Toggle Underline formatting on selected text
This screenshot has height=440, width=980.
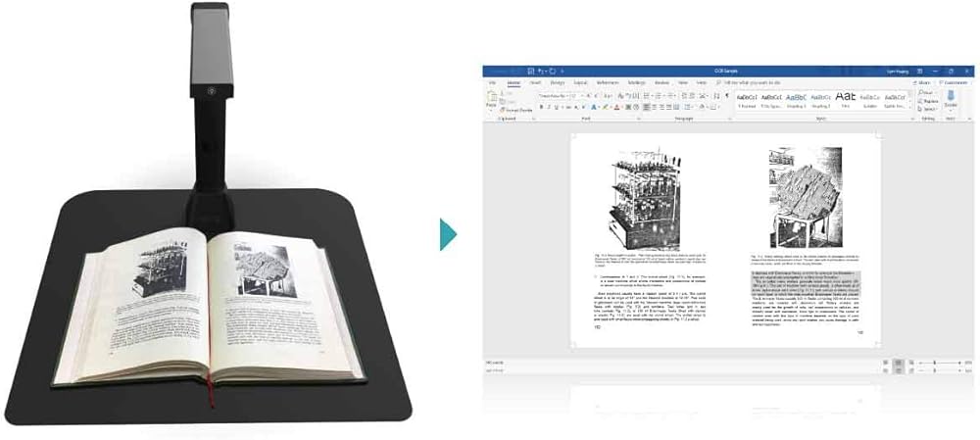(x=556, y=107)
